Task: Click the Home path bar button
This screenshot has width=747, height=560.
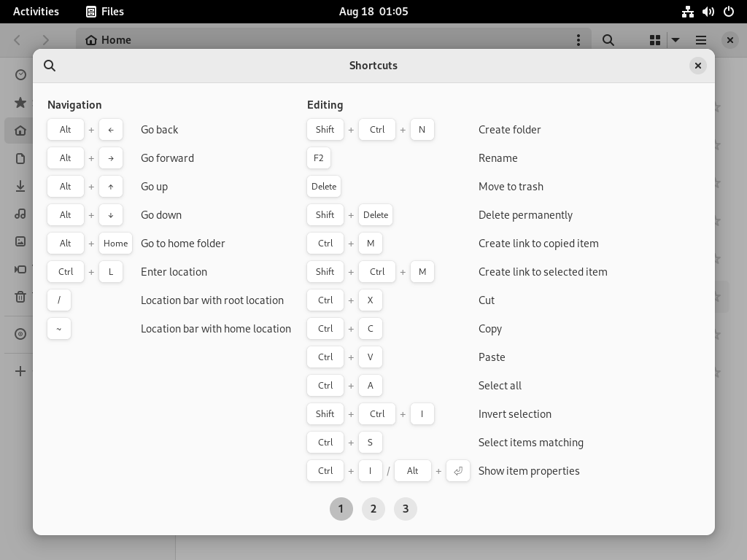Action: click(108, 40)
